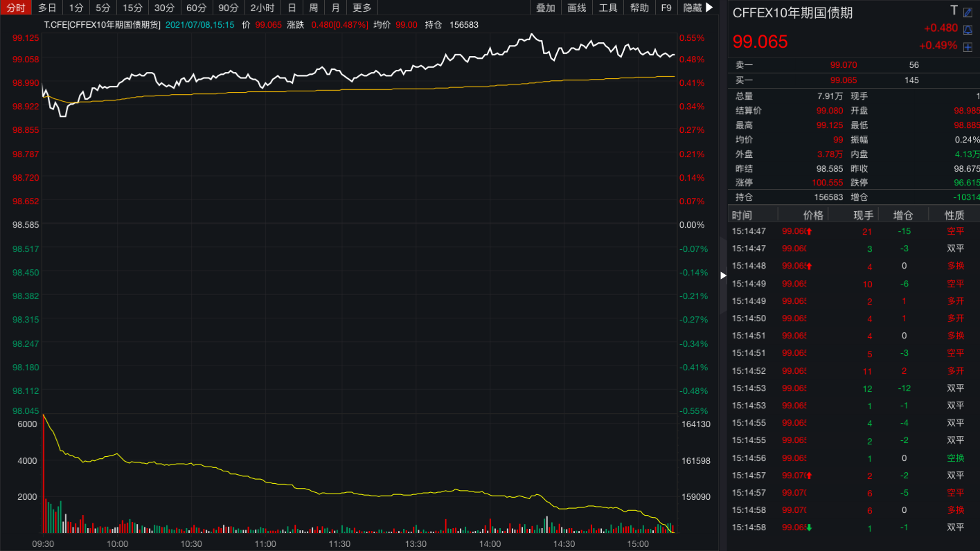This screenshot has height=551, width=980.
Task: Click the 15:00 label on the time axis
Action: click(638, 544)
